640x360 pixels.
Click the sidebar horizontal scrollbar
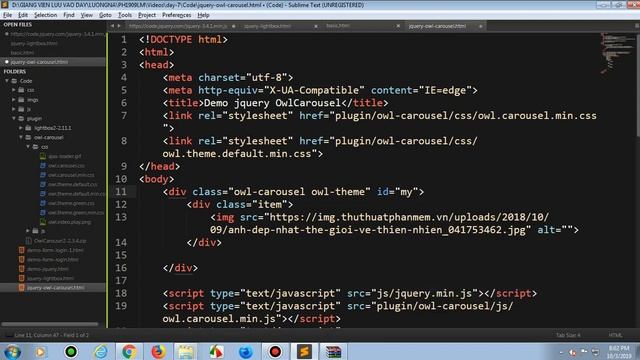pos(50,324)
